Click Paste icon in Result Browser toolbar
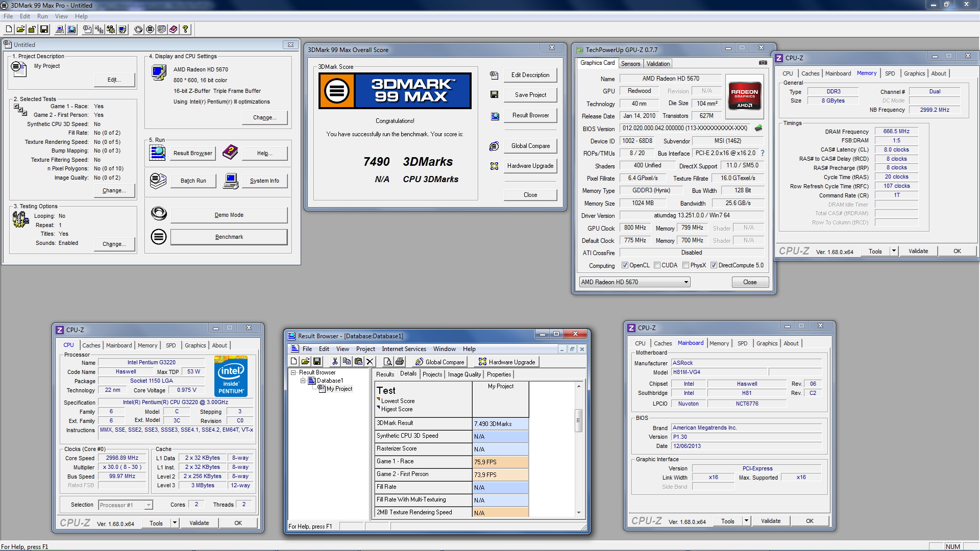 (358, 362)
